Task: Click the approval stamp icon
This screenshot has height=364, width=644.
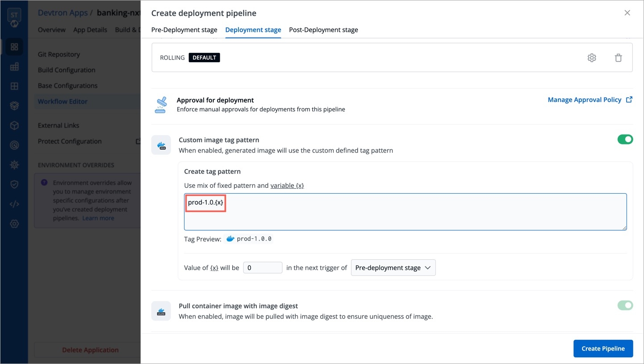Action: [x=160, y=105]
